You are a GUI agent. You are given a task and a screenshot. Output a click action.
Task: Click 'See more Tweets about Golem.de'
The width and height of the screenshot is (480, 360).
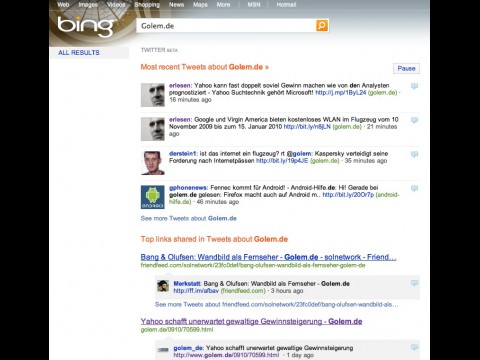[189, 218]
